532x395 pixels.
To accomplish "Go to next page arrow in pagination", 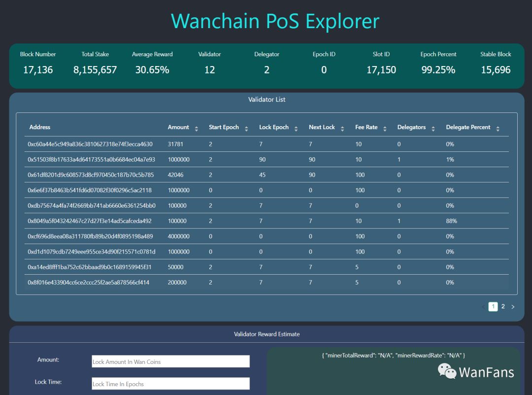I will point(513,307).
